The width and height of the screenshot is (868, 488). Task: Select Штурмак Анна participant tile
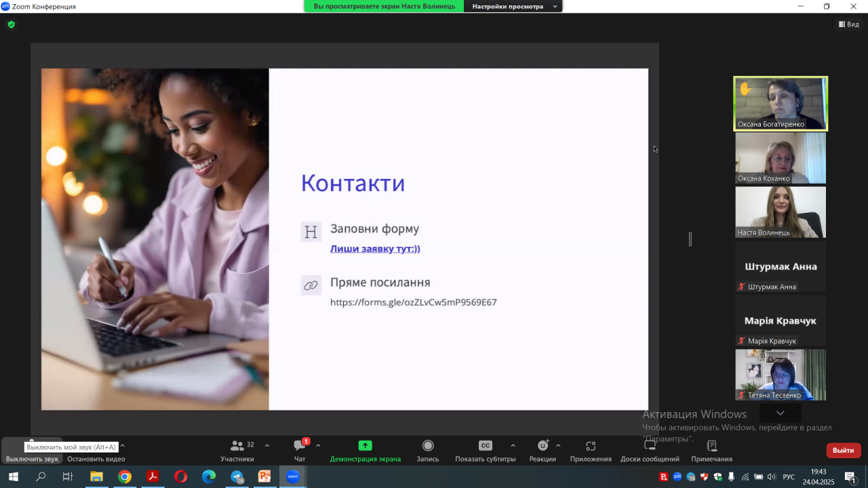coord(781,266)
